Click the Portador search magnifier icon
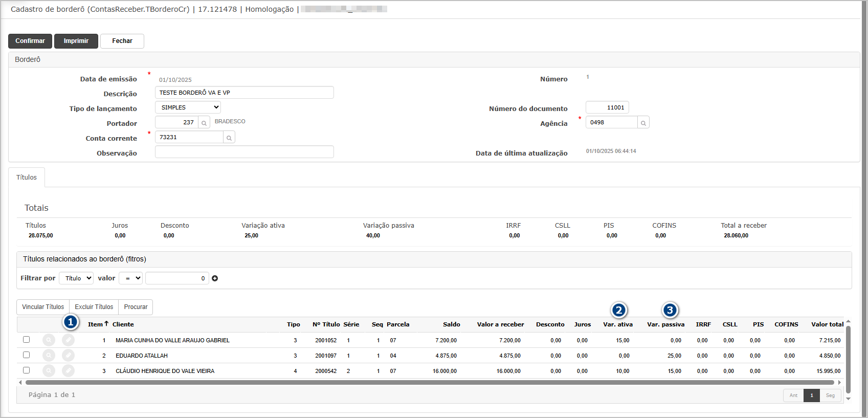 (x=204, y=123)
